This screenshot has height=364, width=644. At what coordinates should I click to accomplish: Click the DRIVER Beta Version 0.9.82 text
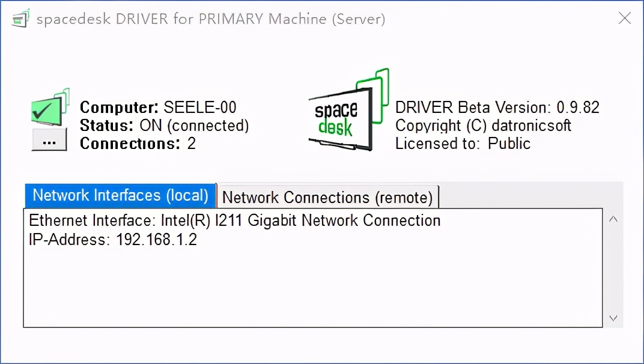click(497, 108)
